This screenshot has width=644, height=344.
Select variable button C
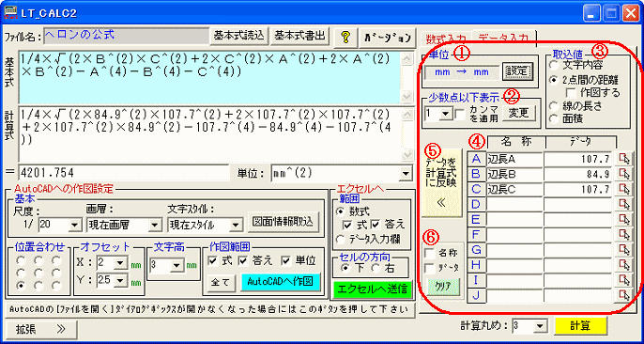(476, 189)
